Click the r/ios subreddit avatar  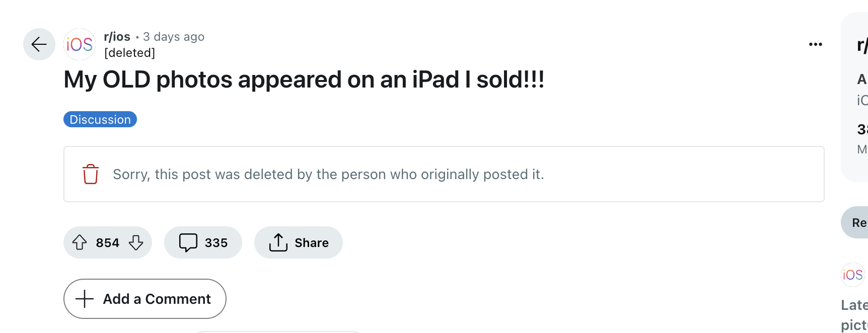click(x=80, y=44)
